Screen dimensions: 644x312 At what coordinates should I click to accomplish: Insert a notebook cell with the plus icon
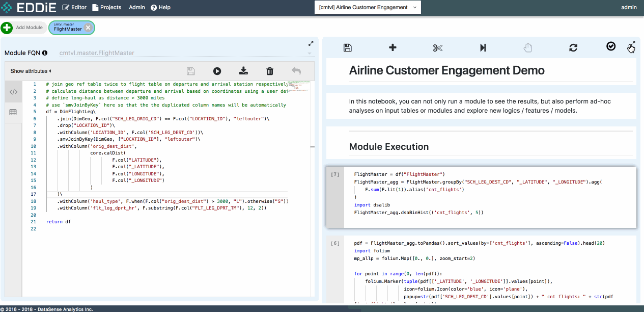click(x=393, y=47)
